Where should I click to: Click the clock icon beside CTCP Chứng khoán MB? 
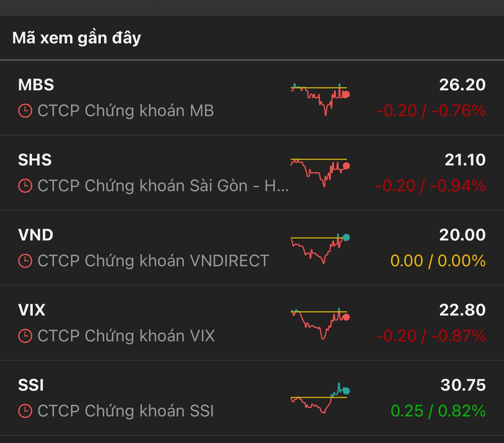click(25, 111)
